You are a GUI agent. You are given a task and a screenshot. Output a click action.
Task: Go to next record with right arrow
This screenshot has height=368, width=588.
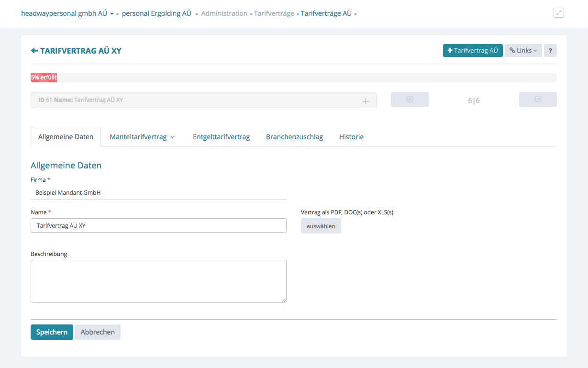(538, 100)
